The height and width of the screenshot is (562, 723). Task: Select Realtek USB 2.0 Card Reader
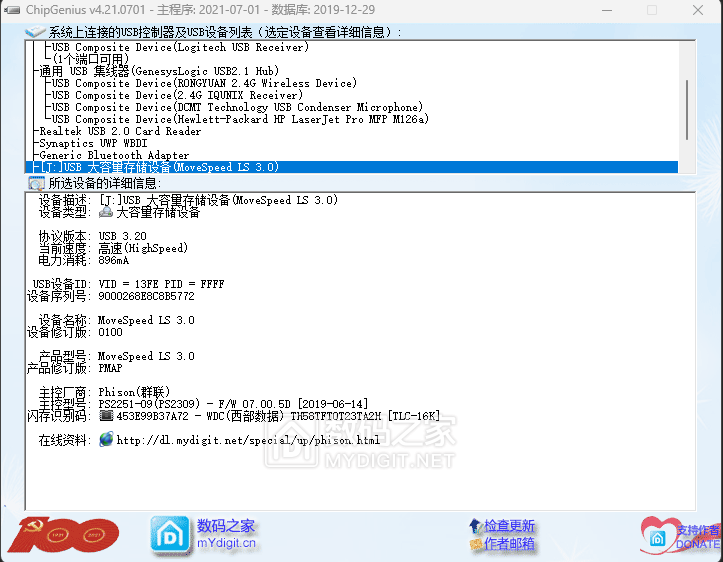(x=120, y=131)
